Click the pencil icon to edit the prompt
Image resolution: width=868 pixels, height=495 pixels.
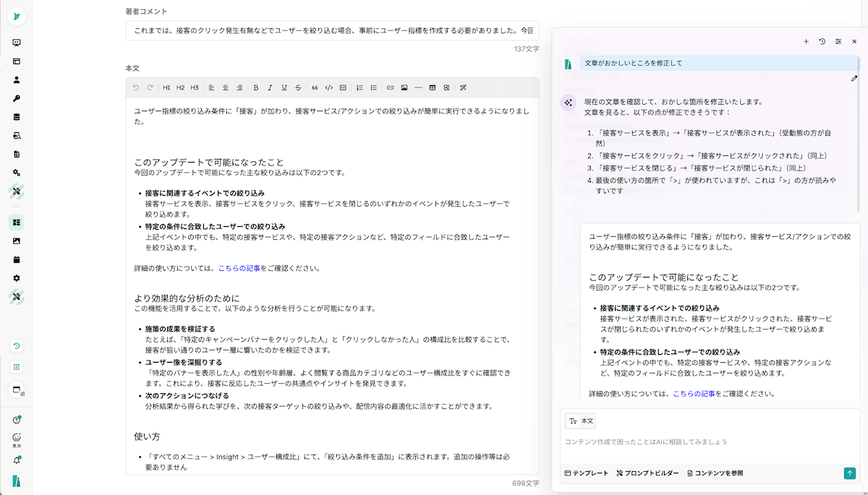[x=855, y=79]
